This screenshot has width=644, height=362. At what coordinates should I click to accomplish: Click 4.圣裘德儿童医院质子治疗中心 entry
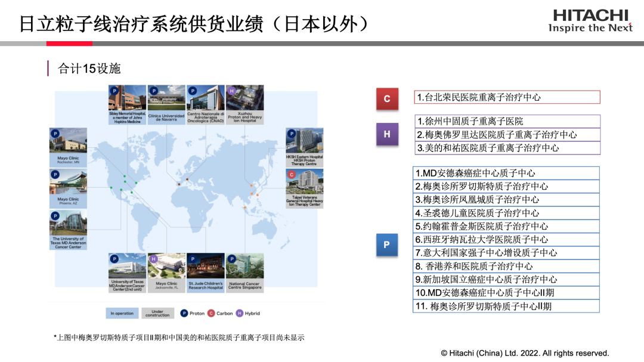click(x=506, y=213)
